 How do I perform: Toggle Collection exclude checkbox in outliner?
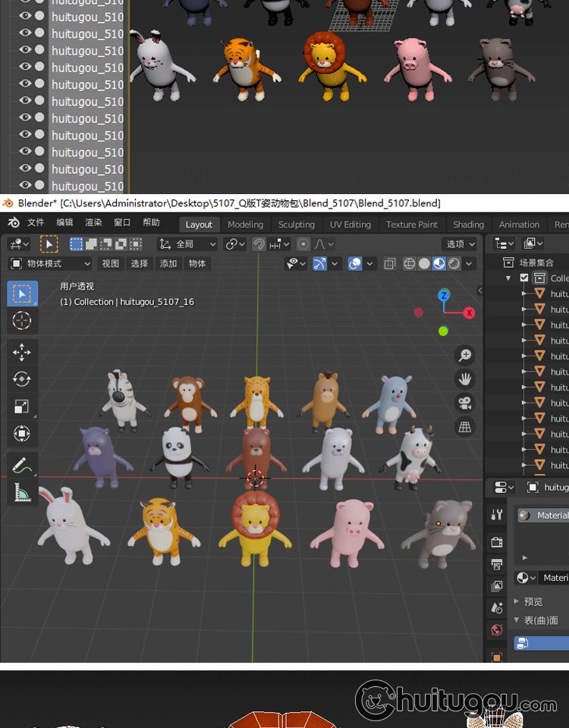[524, 278]
